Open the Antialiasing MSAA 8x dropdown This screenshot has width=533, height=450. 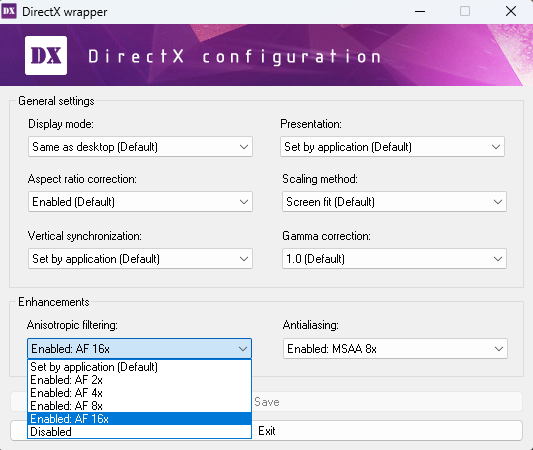click(395, 349)
